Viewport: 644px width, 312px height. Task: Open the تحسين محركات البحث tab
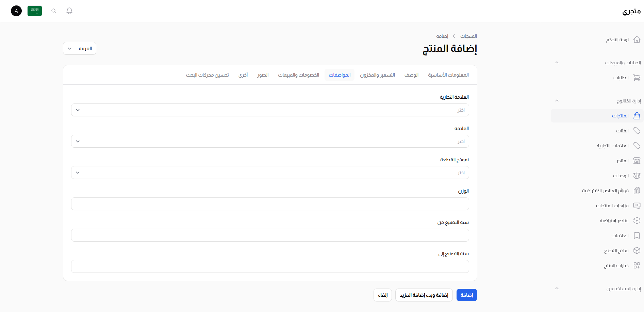coord(208,75)
